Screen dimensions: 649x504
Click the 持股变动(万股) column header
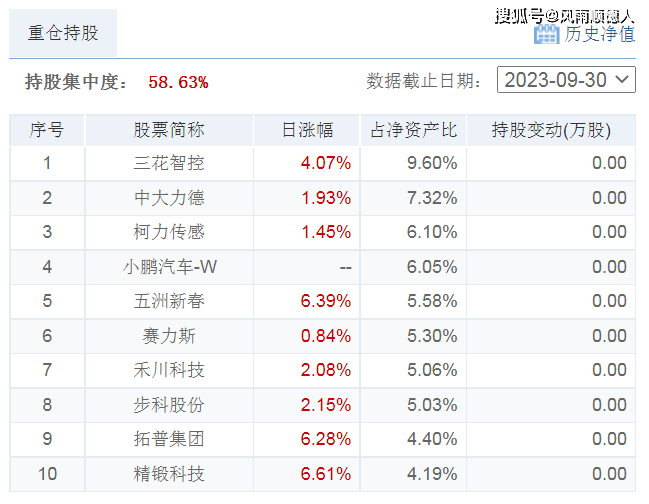point(551,130)
